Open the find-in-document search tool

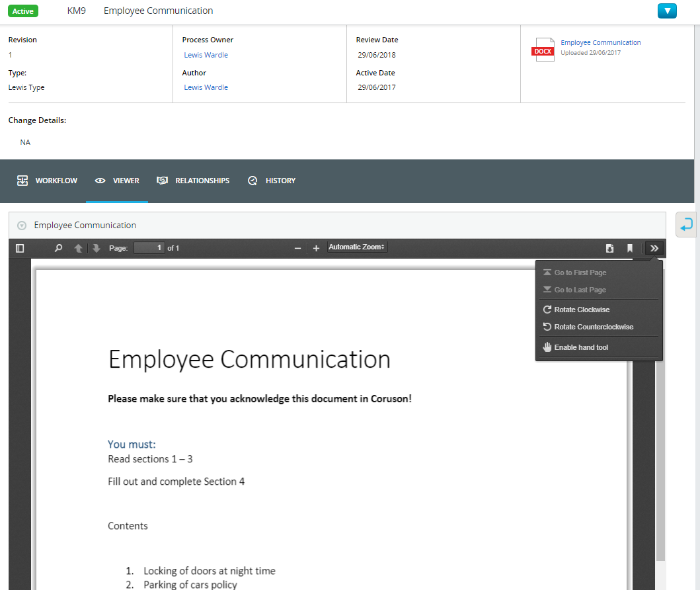(x=58, y=248)
